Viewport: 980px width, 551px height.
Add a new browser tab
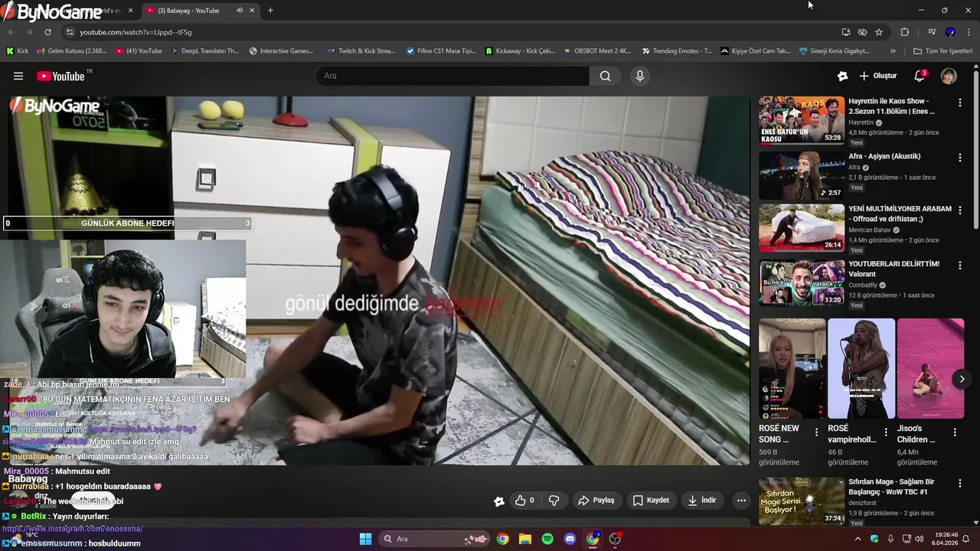(270, 10)
